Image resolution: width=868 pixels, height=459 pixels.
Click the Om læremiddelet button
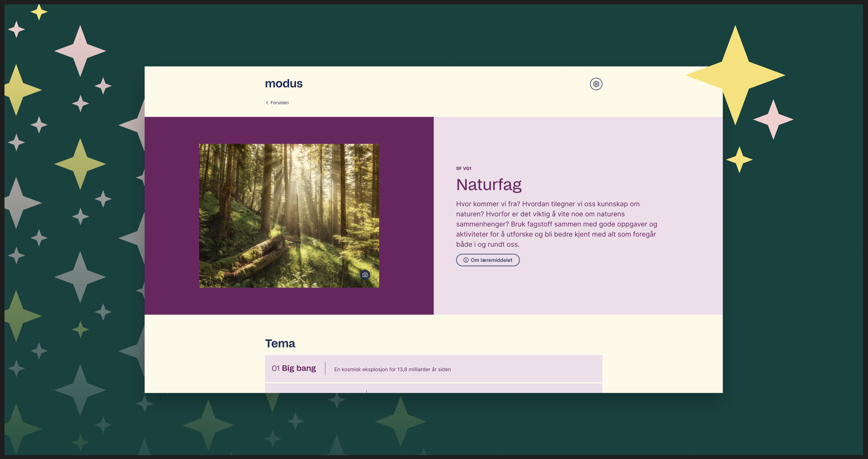pyautogui.click(x=488, y=260)
